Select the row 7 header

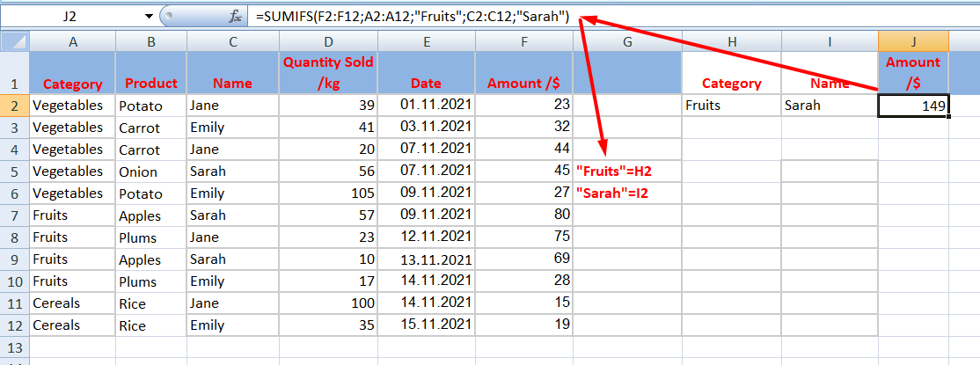(14, 215)
